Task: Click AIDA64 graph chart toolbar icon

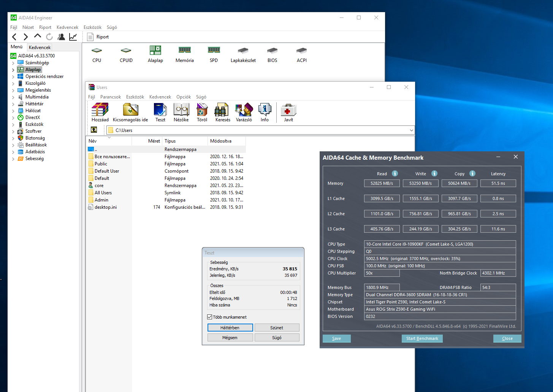Action: pos(73,37)
